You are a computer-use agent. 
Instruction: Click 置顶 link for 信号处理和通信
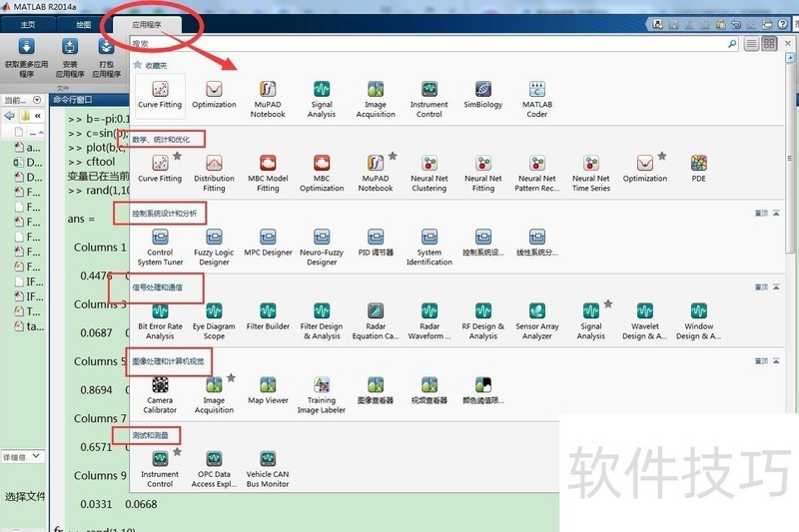coord(761,287)
